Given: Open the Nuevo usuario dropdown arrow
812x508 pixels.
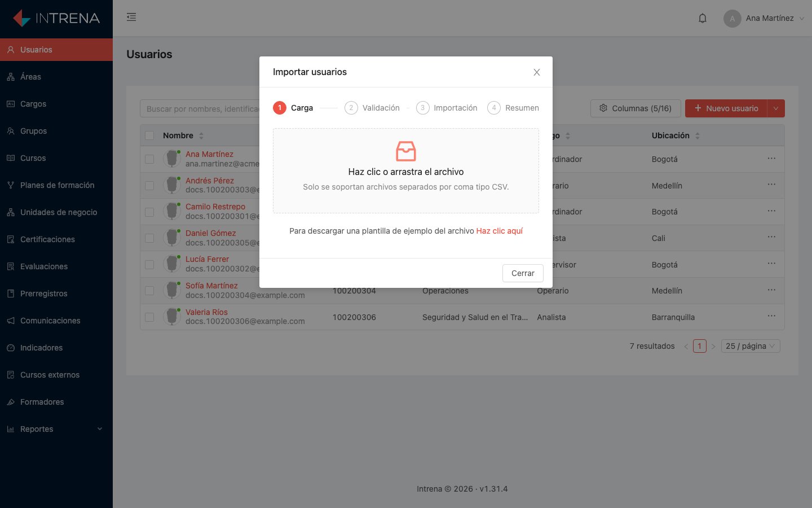Looking at the screenshot, I should [776, 108].
